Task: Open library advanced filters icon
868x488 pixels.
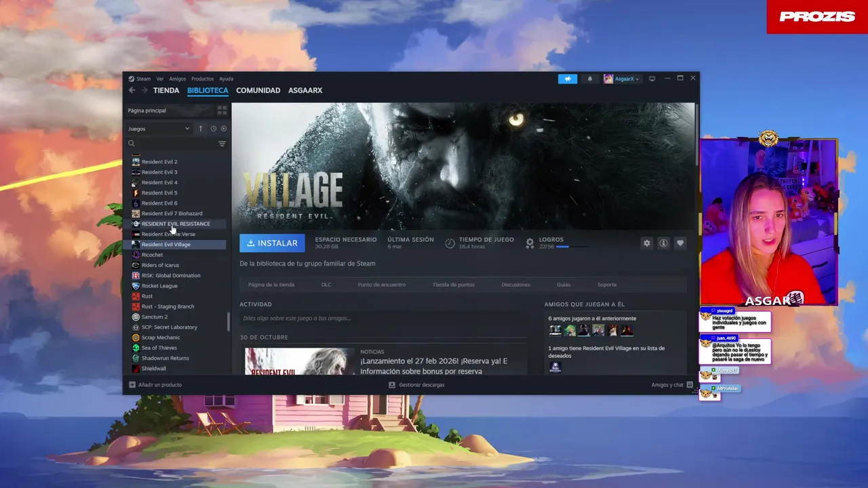Action: click(222, 144)
